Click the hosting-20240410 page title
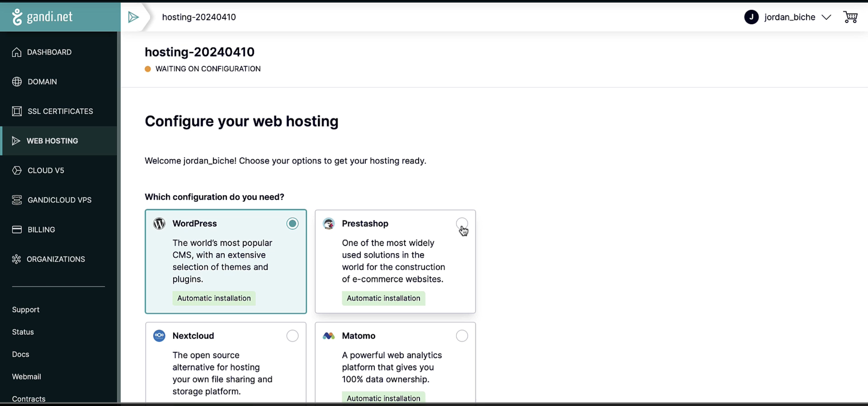The width and height of the screenshot is (868, 406). pyautogui.click(x=200, y=52)
